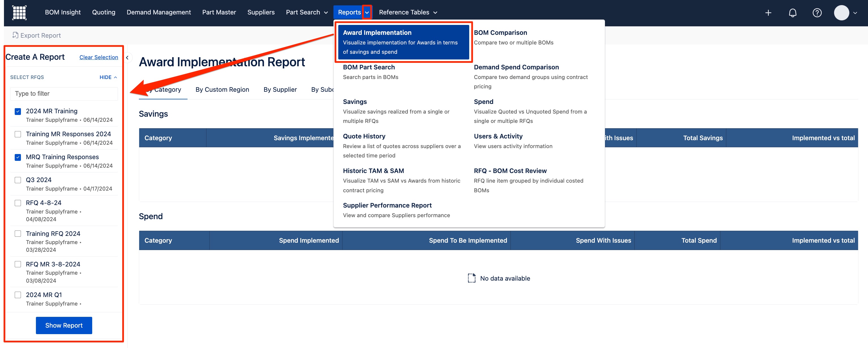Image resolution: width=868 pixels, height=348 pixels.
Task: Click Spend With Issues column header
Action: point(572,240)
